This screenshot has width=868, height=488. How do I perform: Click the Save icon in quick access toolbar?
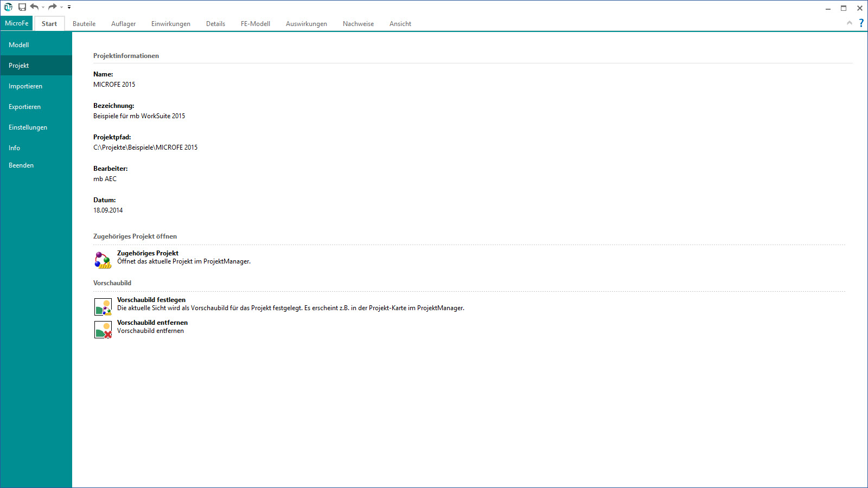[22, 7]
